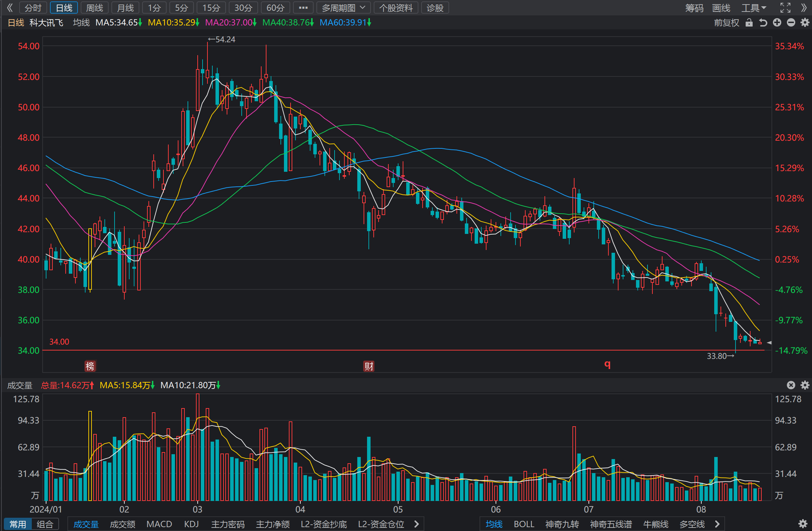Switch to KDJ indicator
The height and width of the screenshot is (531, 812).
click(x=191, y=524)
